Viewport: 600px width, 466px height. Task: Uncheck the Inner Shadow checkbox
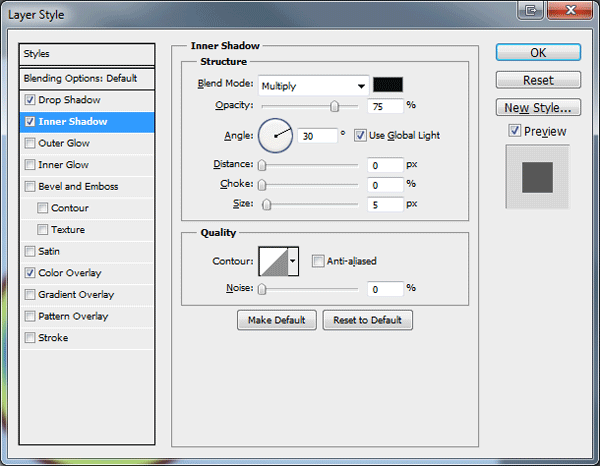click(x=30, y=122)
